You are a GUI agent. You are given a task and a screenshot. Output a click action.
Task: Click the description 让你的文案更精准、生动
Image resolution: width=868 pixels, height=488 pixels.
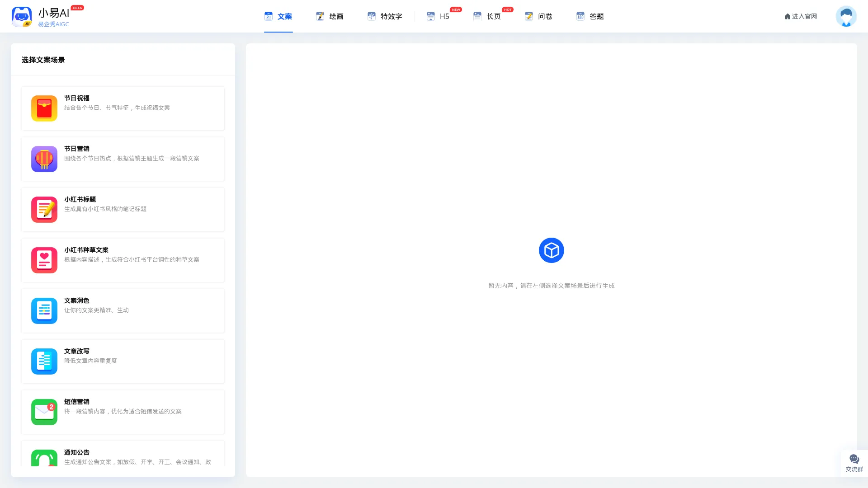pyautogui.click(x=96, y=310)
